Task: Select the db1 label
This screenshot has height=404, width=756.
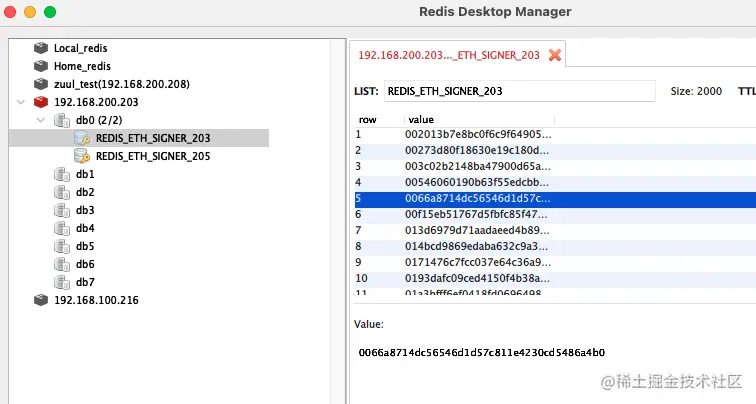Action: coord(85,174)
